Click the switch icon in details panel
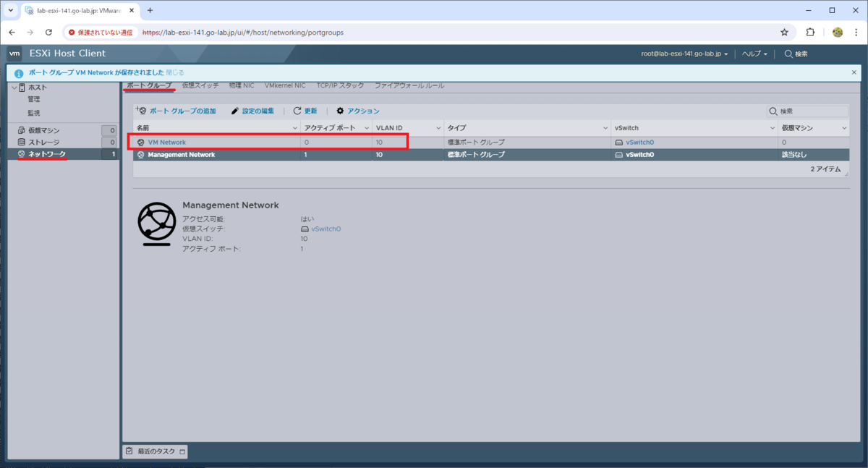The height and width of the screenshot is (468, 868). point(305,229)
